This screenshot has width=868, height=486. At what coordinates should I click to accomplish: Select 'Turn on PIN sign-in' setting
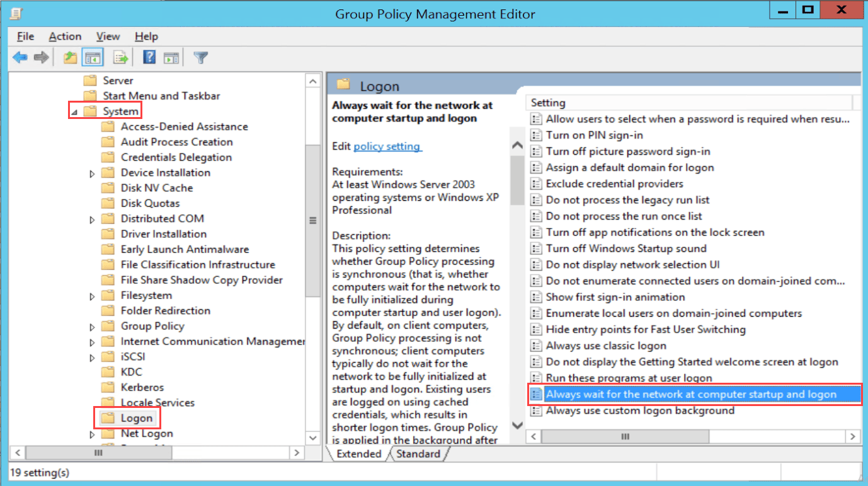click(x=594, y=135)
